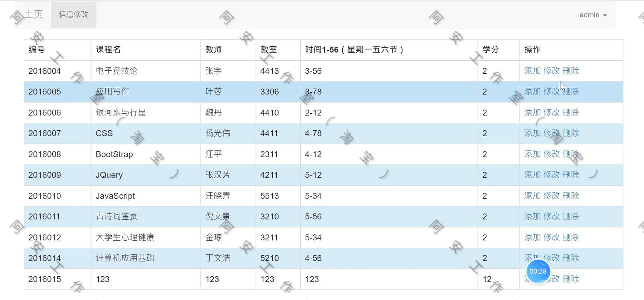
Task: Click 添加 for course 2016005
Action: (532, 91)
